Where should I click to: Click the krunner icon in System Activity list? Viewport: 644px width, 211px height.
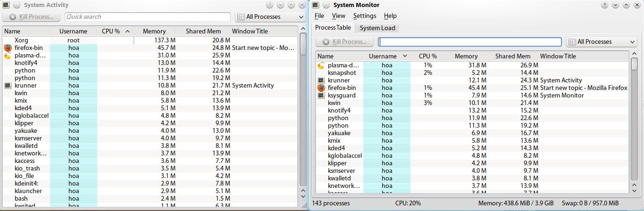(x=8, y=86)
